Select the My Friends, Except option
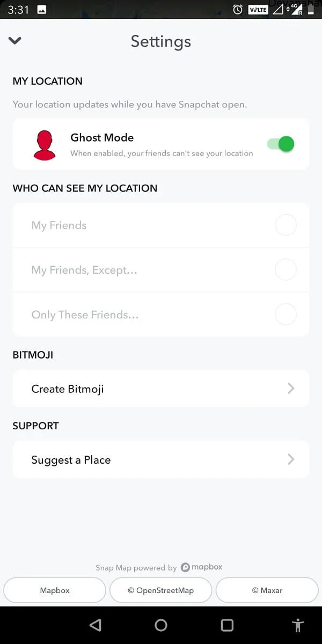The height and width of the screenshot is (644, 322). (286, 269)
